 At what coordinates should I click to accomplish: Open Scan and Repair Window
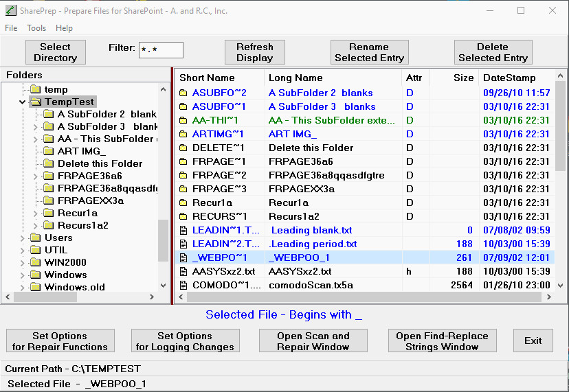coord(313,341)
